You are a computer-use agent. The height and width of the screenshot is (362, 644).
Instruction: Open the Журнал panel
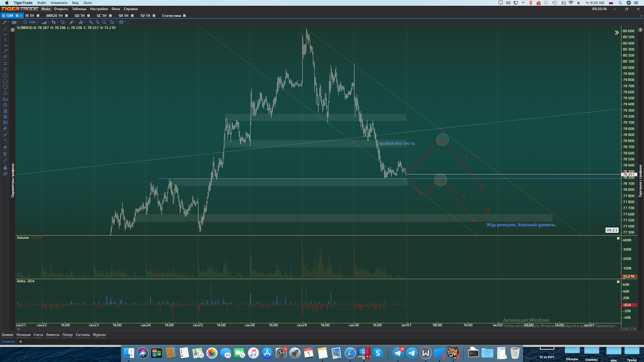click(99, 335)
